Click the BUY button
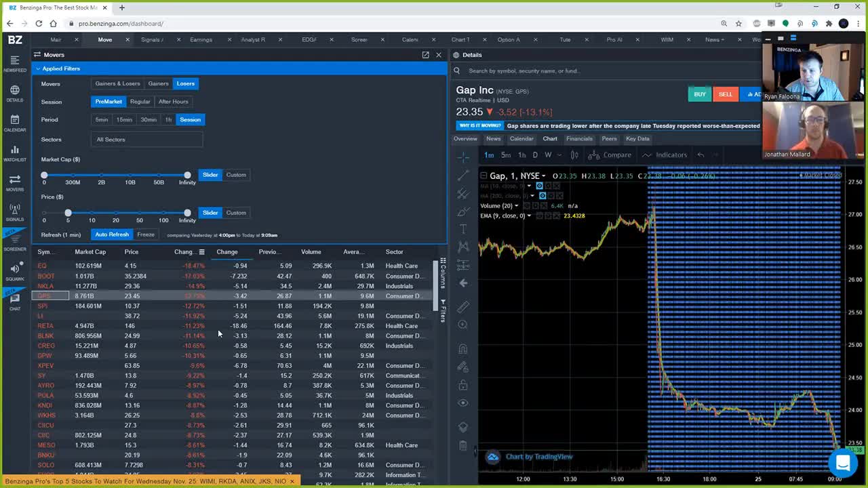Viewport: 868px width, 488px height. [x=700, y=94]
